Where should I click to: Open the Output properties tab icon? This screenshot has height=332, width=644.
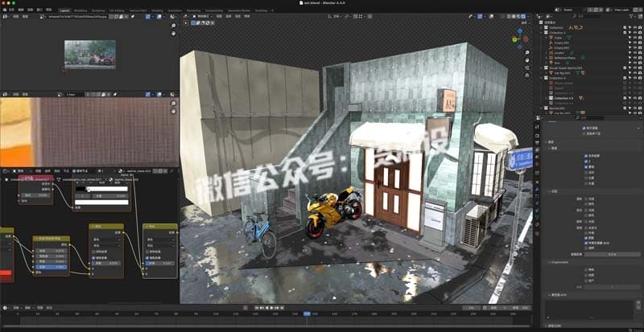click(537, 143)
